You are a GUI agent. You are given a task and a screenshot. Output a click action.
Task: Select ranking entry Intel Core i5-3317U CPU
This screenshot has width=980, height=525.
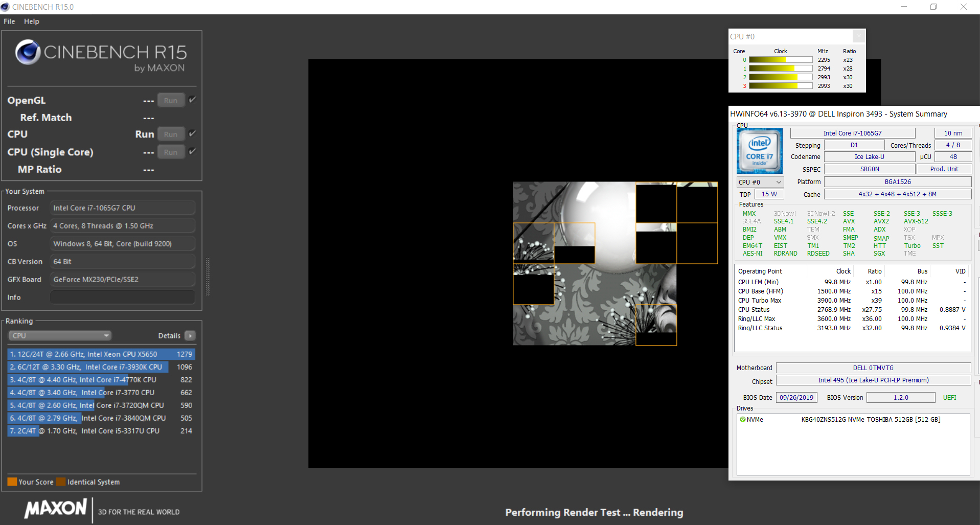click(x=101, y=431)
